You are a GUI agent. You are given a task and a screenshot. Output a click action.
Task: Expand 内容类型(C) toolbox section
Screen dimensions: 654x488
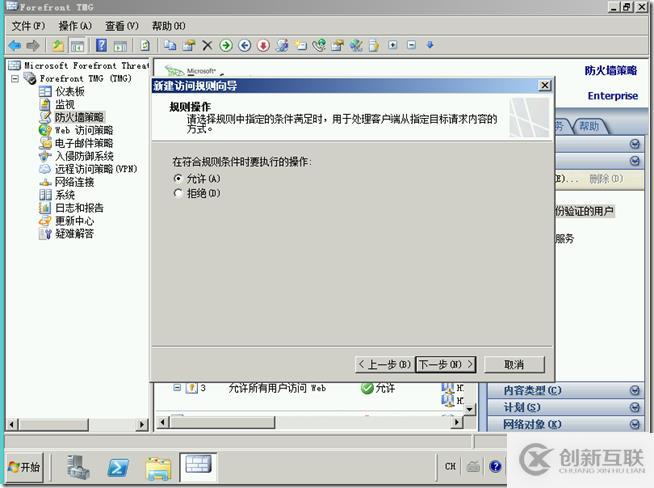566,390
